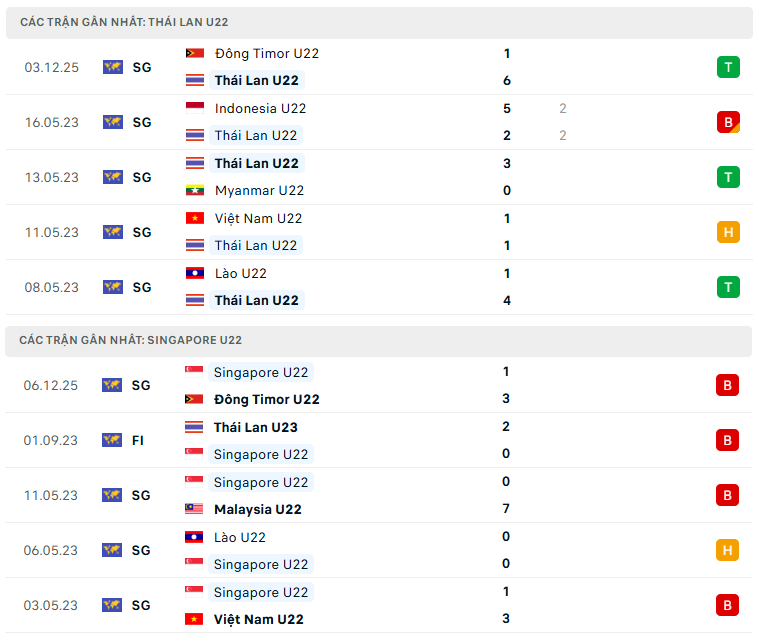759x644 pixels.
Task: Click the Indonesia U22 flag icon
Action: pos(195,108)
